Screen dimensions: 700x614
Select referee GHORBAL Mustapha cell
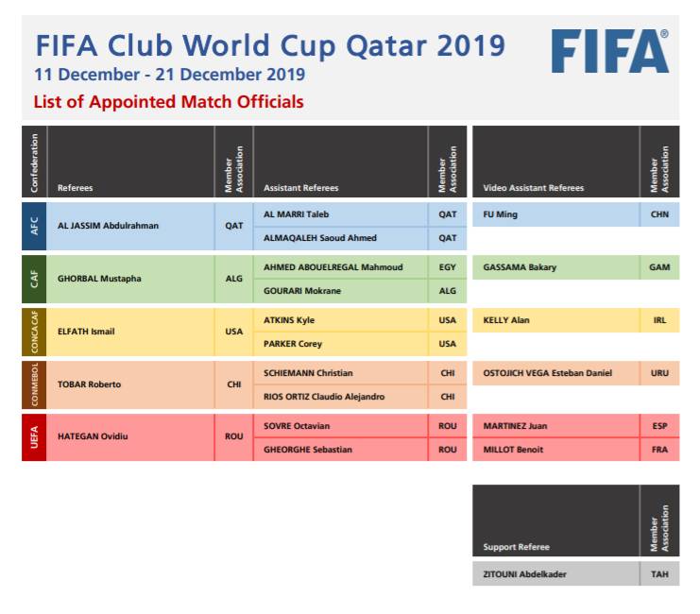coord(130,279)
